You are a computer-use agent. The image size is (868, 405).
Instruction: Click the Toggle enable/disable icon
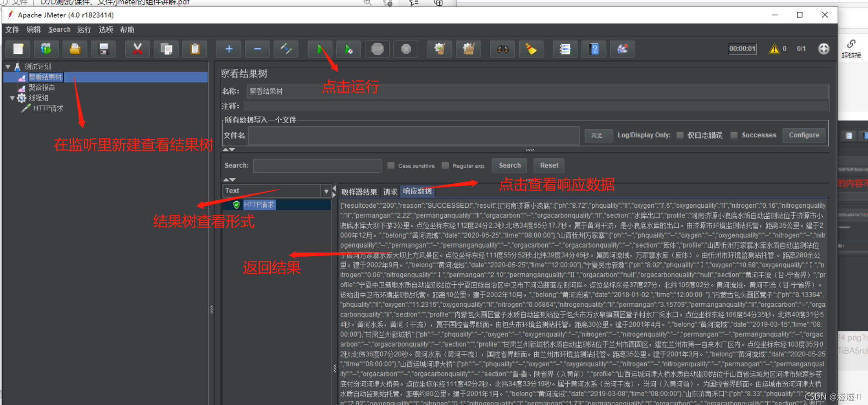tap(286, 49)
